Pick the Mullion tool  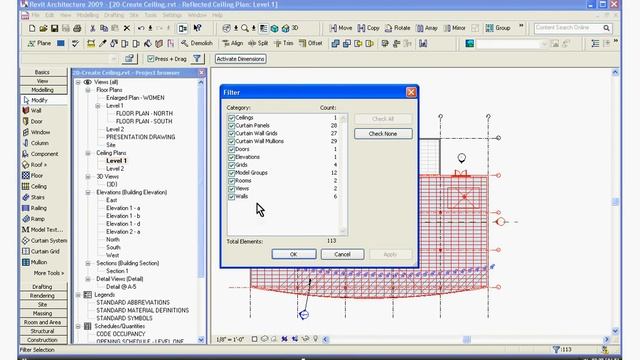34,262
